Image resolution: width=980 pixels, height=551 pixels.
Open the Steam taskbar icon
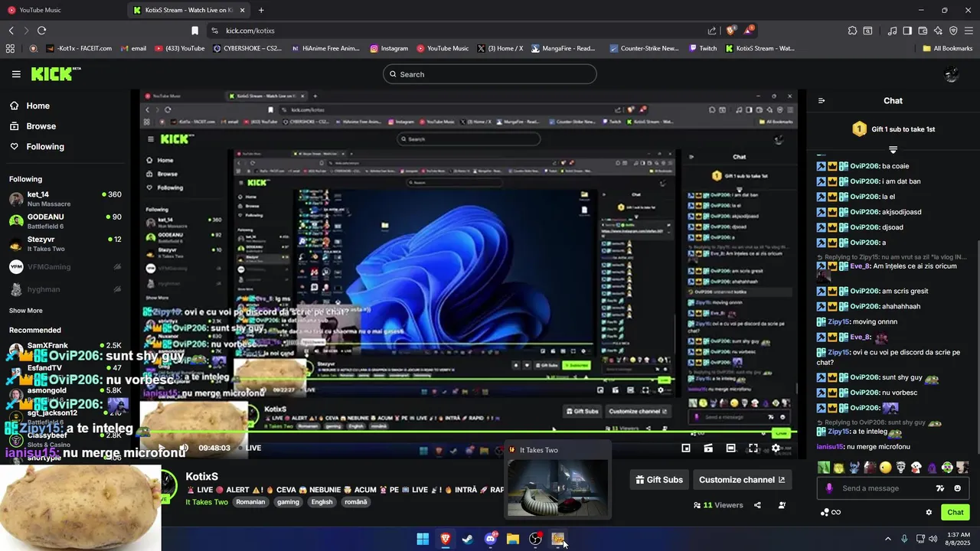[x=468, y=539]
